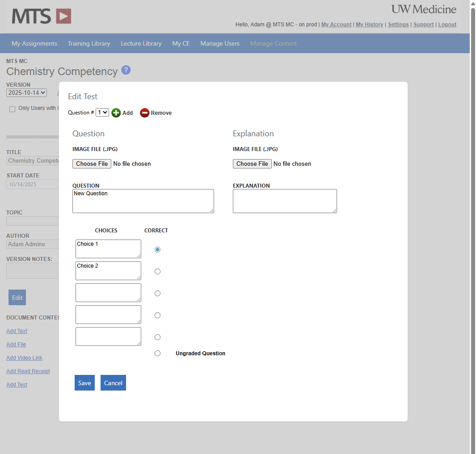The width and height of the screenshot is (476, 454).
Task: Mark Choice 2 as the correct answer
Action: click(x=157, y=271)
